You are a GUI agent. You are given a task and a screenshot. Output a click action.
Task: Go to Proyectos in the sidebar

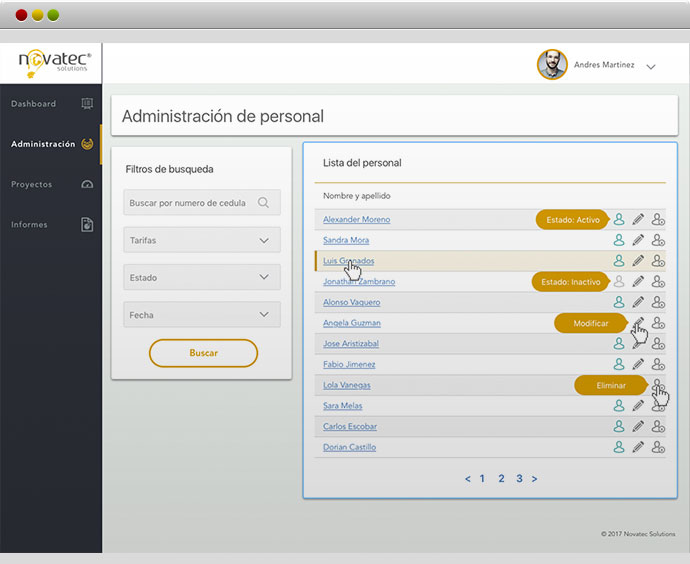pos(51,184)
